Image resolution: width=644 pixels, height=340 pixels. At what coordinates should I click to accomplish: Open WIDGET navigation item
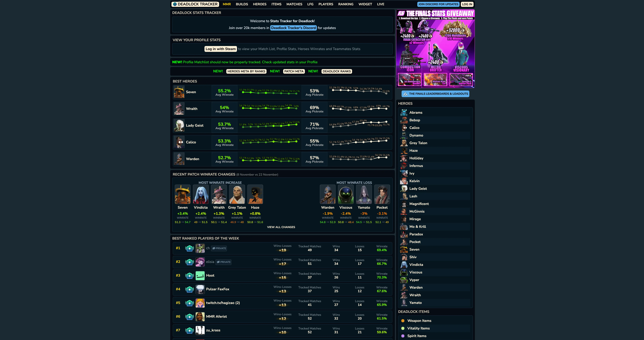point(365,4)
